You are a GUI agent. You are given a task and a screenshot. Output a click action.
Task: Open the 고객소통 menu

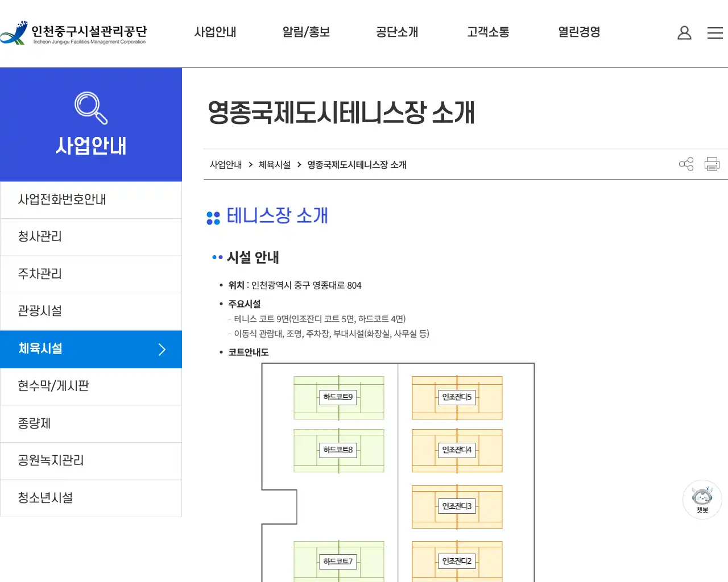pyautogui.click(x=487, y=32)
